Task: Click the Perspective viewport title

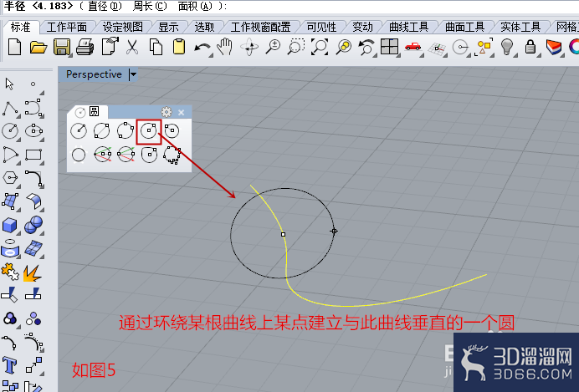Action: click(x=94, y=74)
